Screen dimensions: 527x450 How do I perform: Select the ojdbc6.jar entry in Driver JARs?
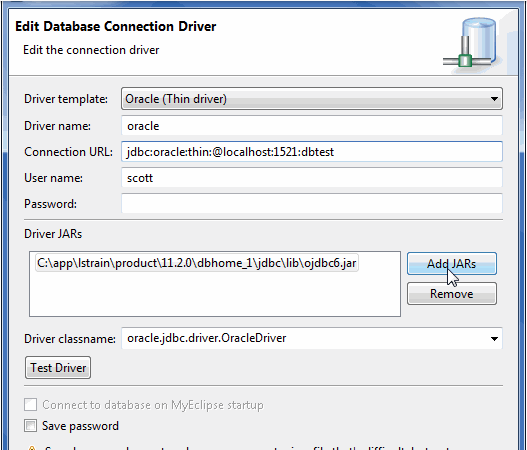point(197,263)
